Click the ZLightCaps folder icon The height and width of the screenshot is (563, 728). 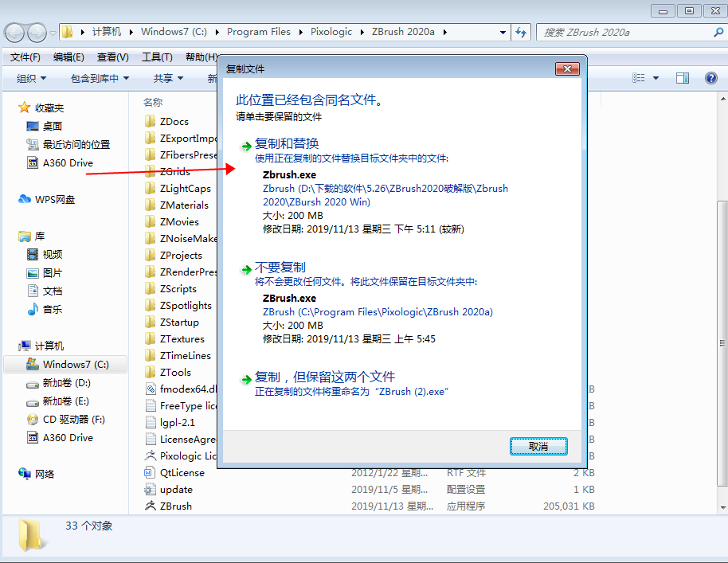pos(150,188)
